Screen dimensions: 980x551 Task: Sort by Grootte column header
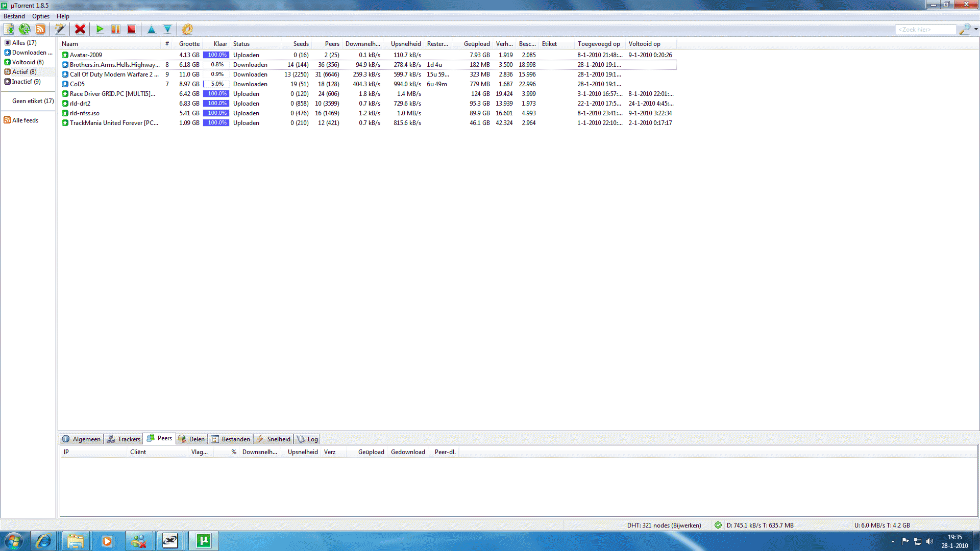[188, 44]
